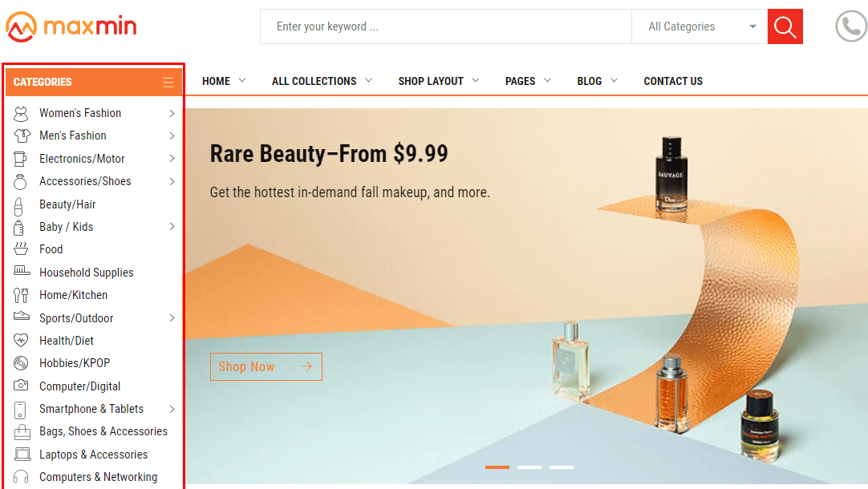Expand the Electronics/Motor submenu arrow
This screenshot has height=489, width=868.
pos(172,159)
